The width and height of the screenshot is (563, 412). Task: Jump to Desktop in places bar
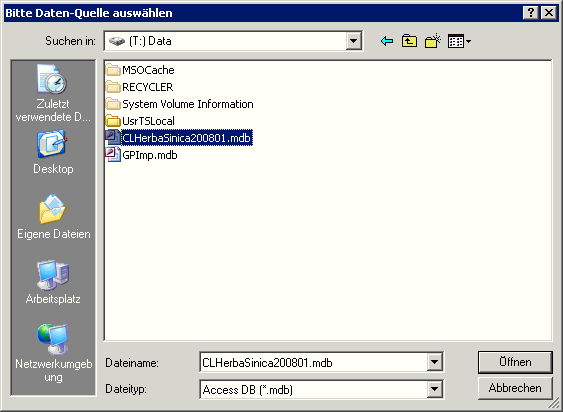coord(53,153)
